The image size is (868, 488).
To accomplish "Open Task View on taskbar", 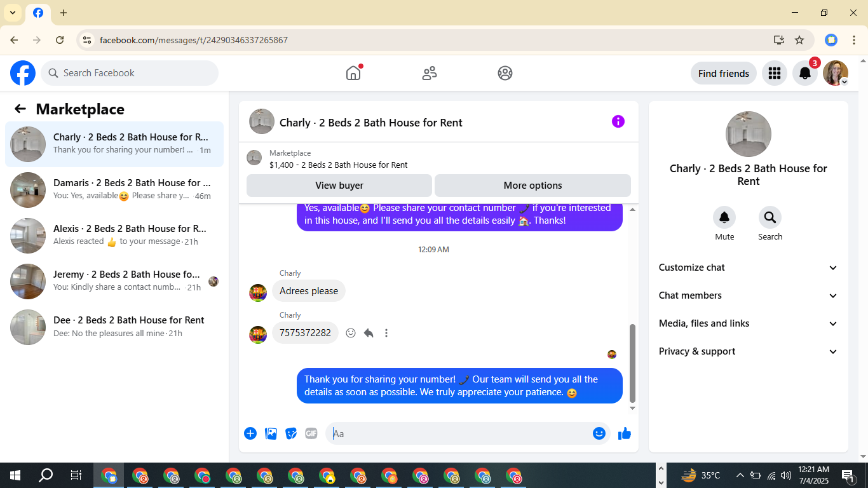I will (76, 475).
